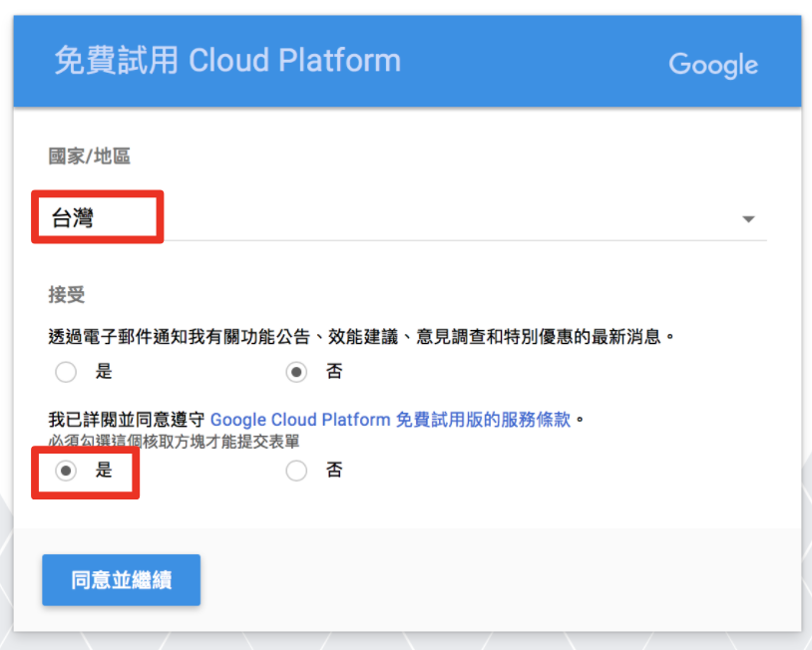Click the 否 label under terms agreement
Screen dimensions: 812x650
[334, 470]
